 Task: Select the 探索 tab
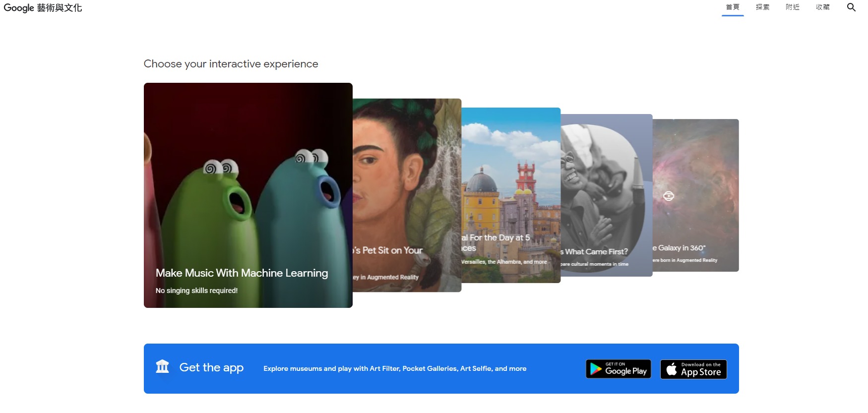coord(762,7)
